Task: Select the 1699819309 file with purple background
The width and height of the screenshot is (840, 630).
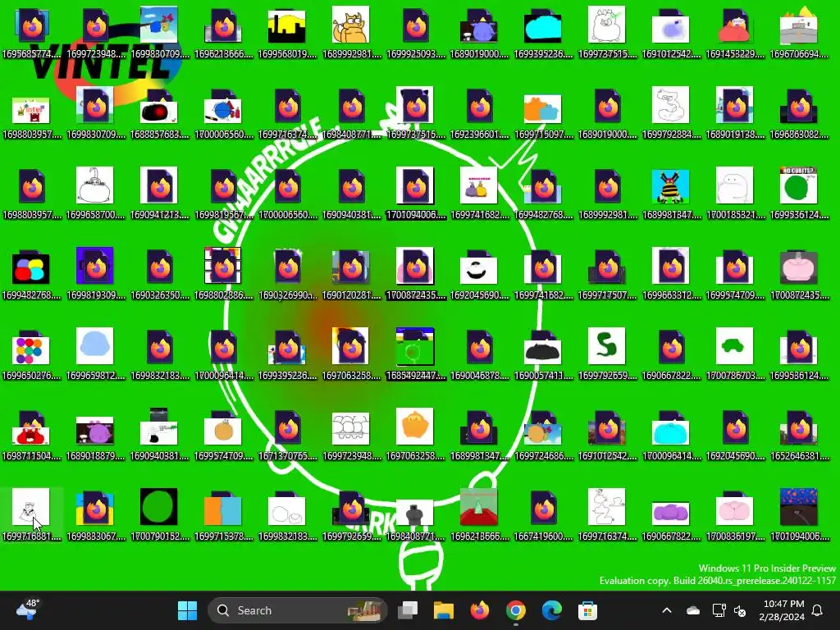Action: click(x=95, y=272)
